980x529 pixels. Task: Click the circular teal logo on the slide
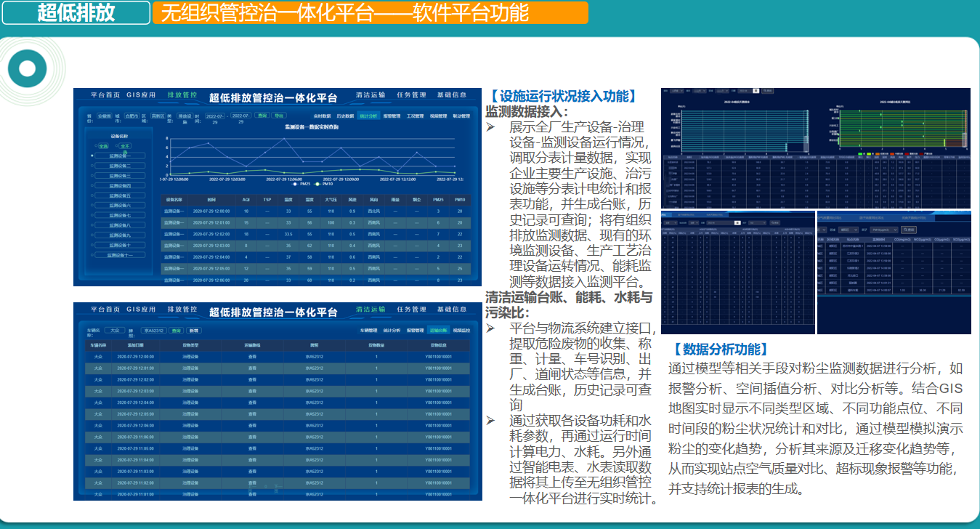(28, 69)
